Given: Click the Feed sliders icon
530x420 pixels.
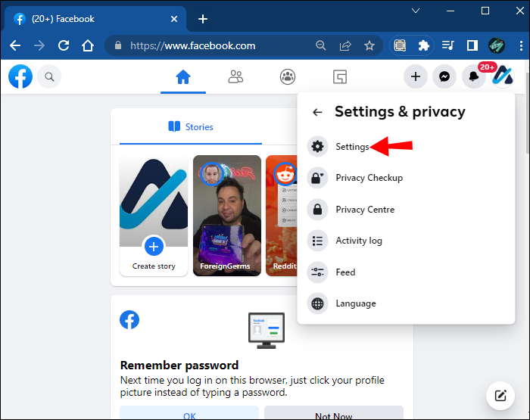Looking at the screenshot, I should pos(317,272).
